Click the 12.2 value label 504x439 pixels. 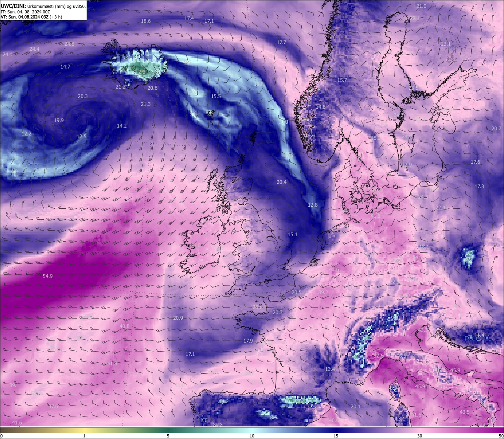[x=26, y=134]
